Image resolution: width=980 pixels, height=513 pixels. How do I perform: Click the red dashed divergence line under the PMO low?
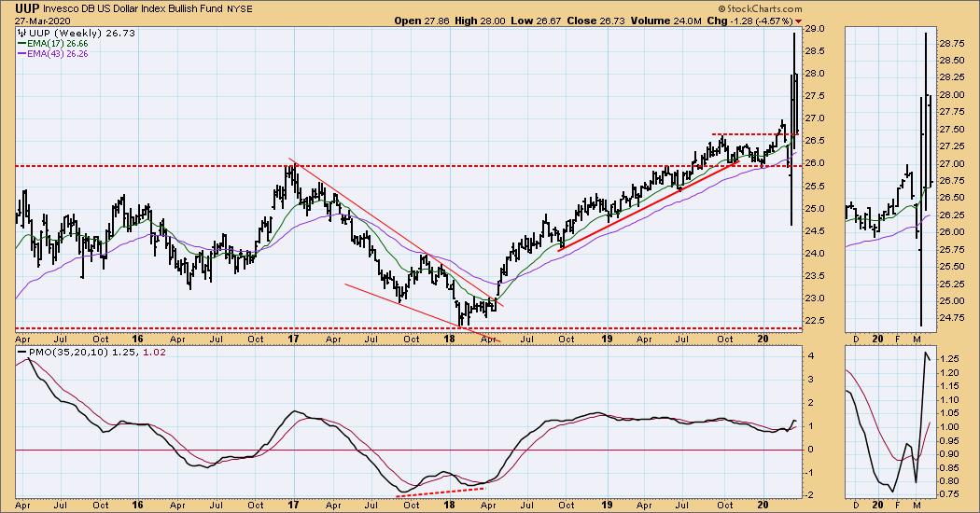[x=441, y=492]
